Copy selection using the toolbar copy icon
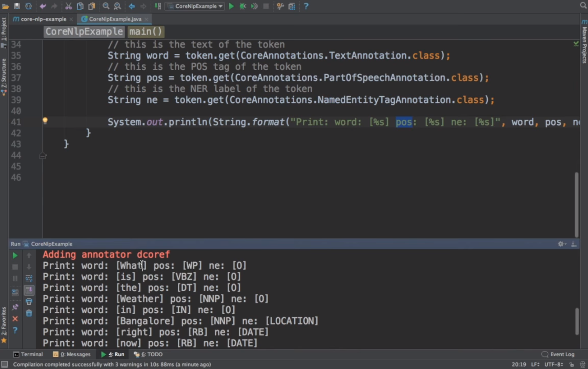The width and height of the screenshot is (588, 369). tap(80, 6)
